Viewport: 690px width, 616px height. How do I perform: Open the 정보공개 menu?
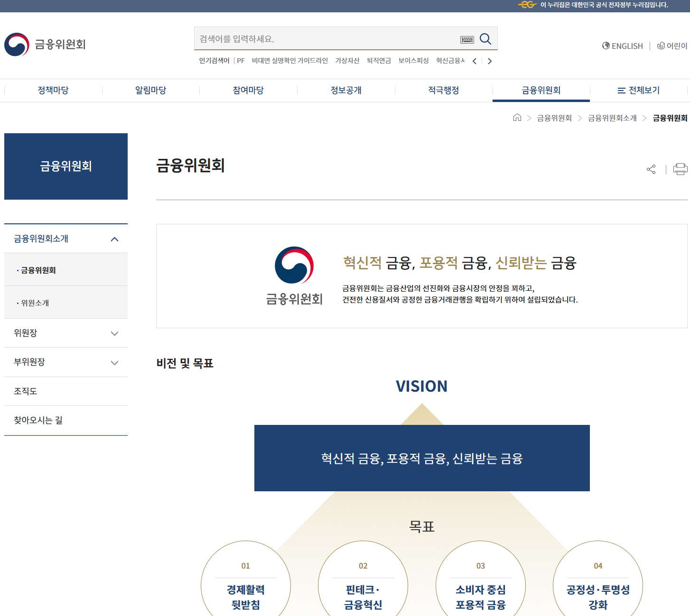click(346, 90)
